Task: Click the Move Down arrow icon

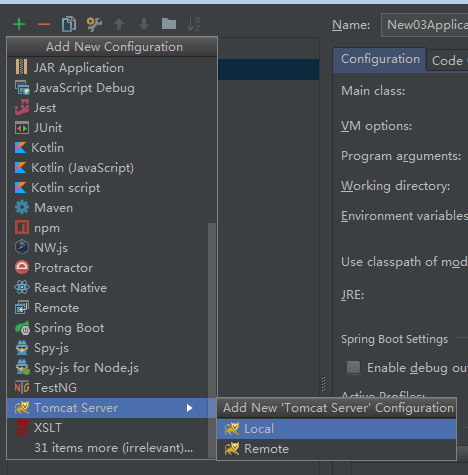Action: (144, 24)
